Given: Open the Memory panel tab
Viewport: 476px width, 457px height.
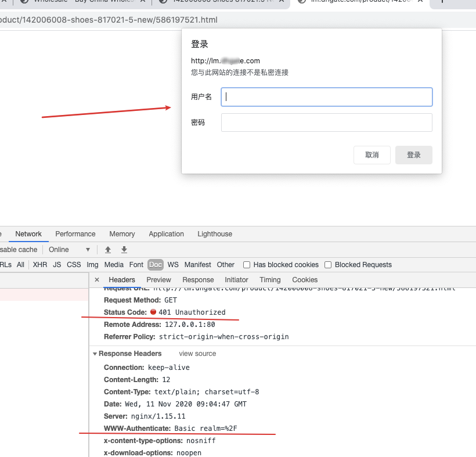Looking at the screenshot, I should (122, 234).
